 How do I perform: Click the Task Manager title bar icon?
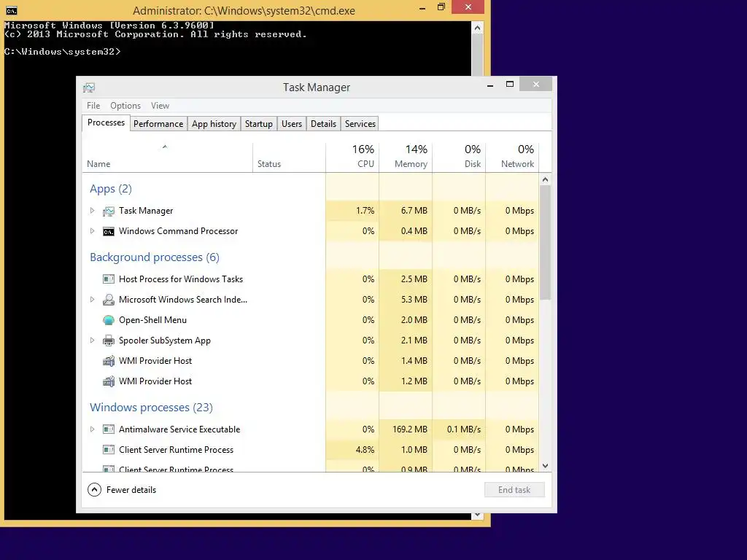coord(89,87)
